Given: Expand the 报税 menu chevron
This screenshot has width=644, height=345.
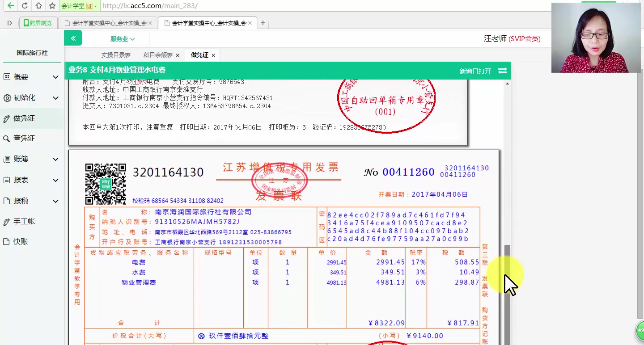Looking at the screenshot, I should 55,201.
